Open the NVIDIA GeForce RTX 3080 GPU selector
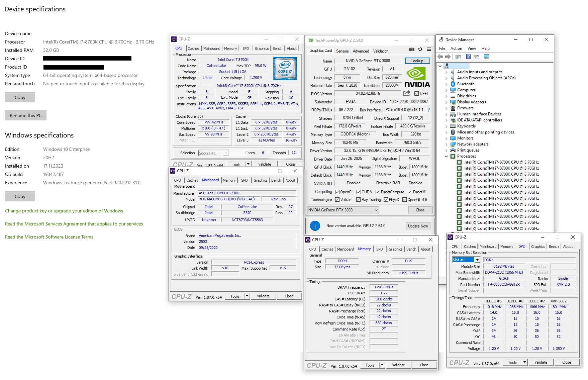The width and height of the screenshot is (588, 380). [x=343, y=210]
